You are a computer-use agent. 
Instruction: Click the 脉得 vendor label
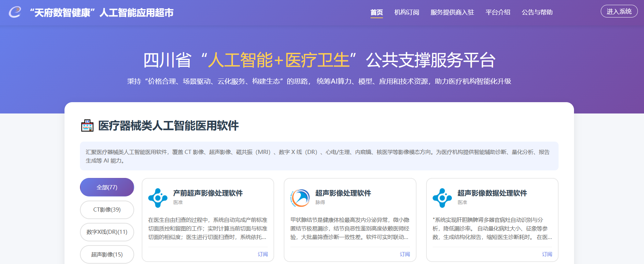click(320, 202)
